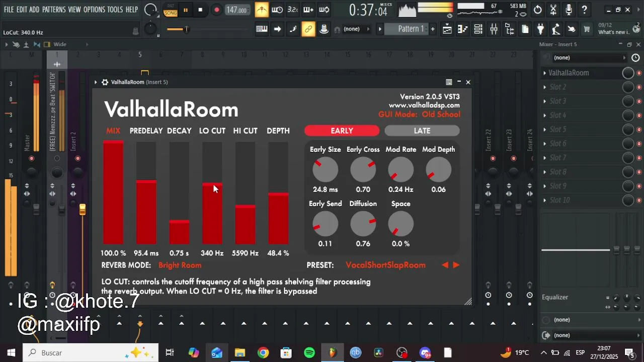Add a new pattern with the plus button
Viewport: 644px width, 362px height.
tap(432, 29)
